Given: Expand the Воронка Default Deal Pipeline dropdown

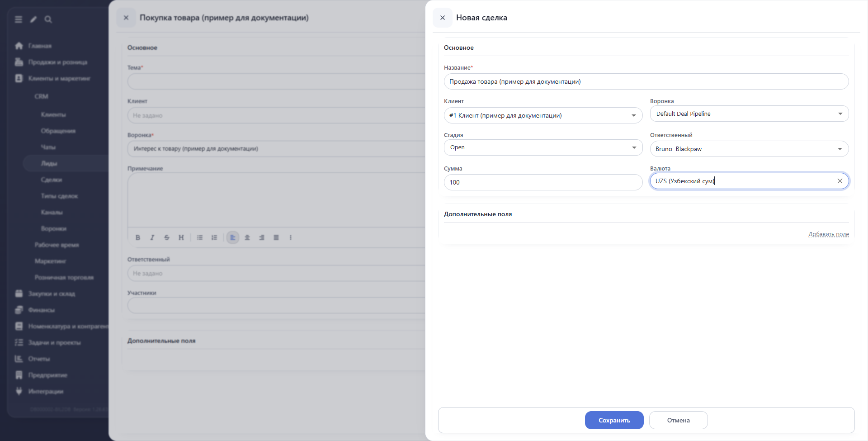Looking at the screenshot, I should 749,114.
